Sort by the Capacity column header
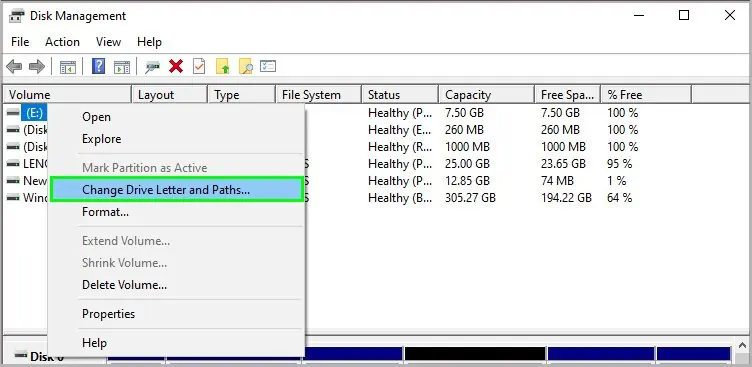Image resolution: width=752 pixels, height=367 pixels. tap(486, 95)
